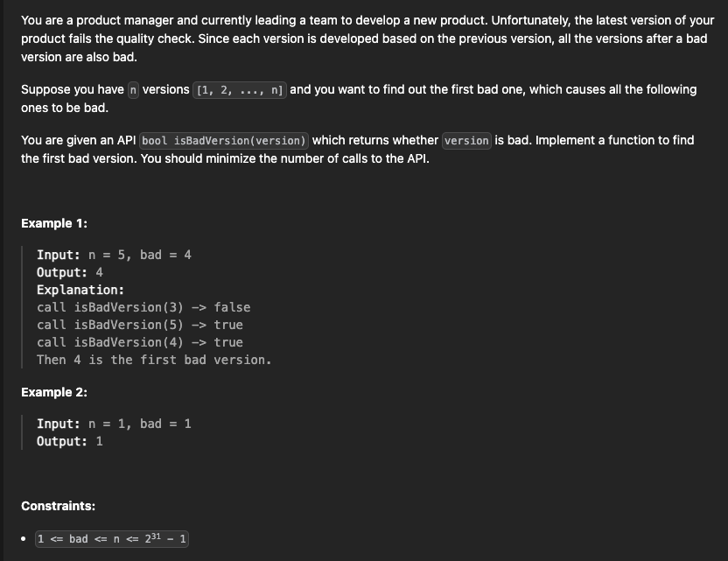
Task: Click the 'Input: n = 5, bad = 4' line
Action: 115,255
